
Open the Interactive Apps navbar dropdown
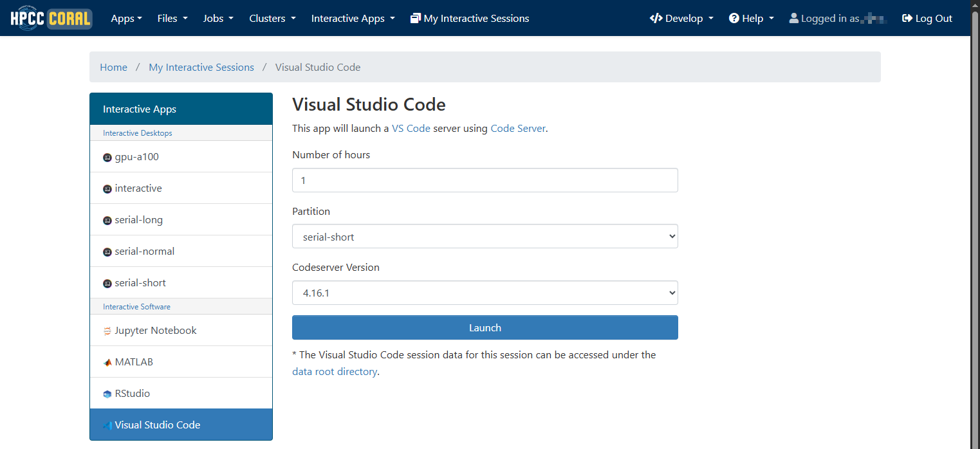tap(353, 18)
